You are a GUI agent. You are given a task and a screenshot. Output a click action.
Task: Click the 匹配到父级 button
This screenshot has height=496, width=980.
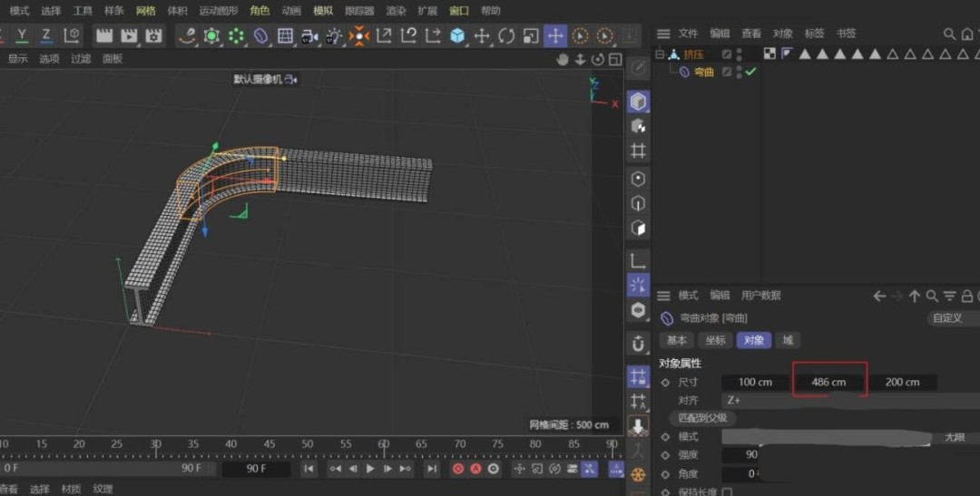pos(702,418)
